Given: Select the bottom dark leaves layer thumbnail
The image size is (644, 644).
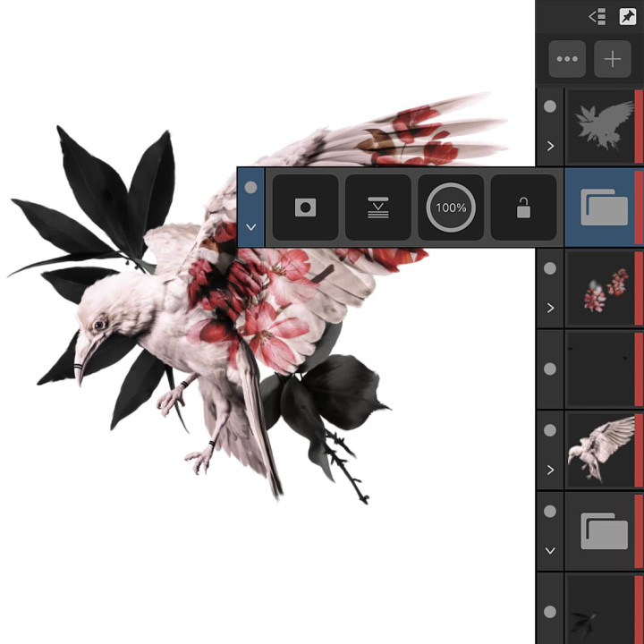Looking at the screenshot, I should [601, 609].
